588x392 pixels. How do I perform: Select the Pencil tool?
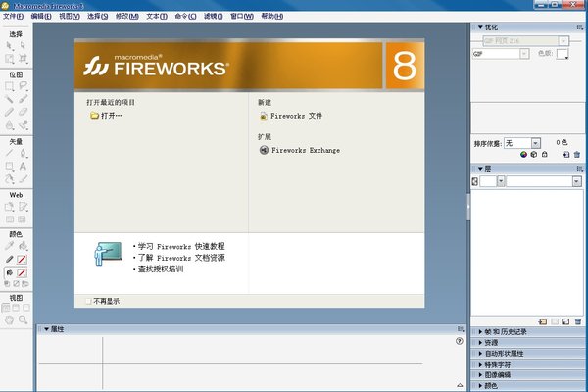click(10, 112)
